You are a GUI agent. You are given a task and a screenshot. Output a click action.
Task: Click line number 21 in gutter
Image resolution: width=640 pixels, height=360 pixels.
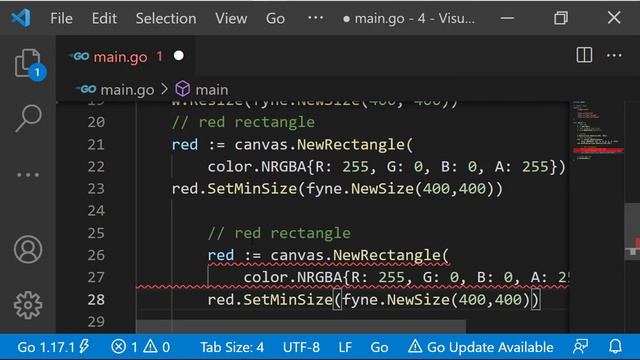tap(96, 144)
